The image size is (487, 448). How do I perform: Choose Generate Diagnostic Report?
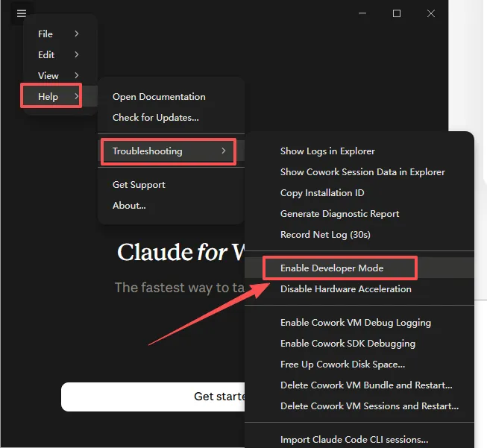coord(359,214)
